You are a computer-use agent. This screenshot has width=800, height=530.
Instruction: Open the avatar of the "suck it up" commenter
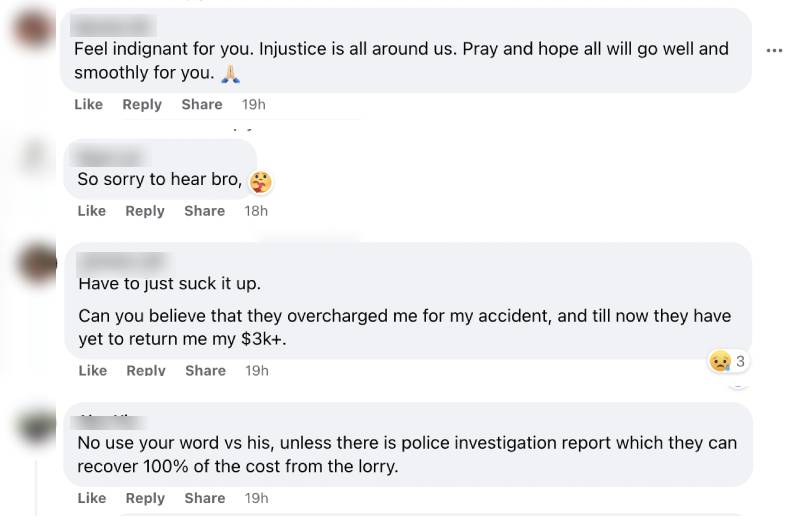[39, 263]
